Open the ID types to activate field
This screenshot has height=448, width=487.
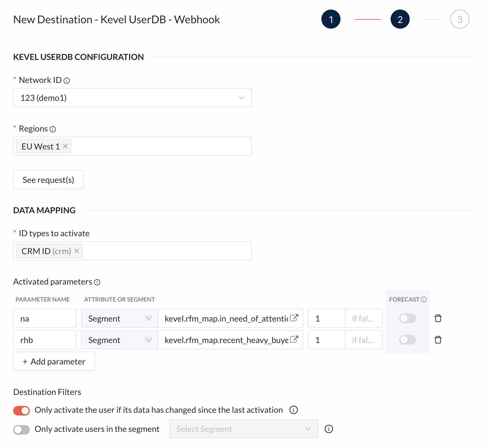pyautogui.click(x=132, y=251)
